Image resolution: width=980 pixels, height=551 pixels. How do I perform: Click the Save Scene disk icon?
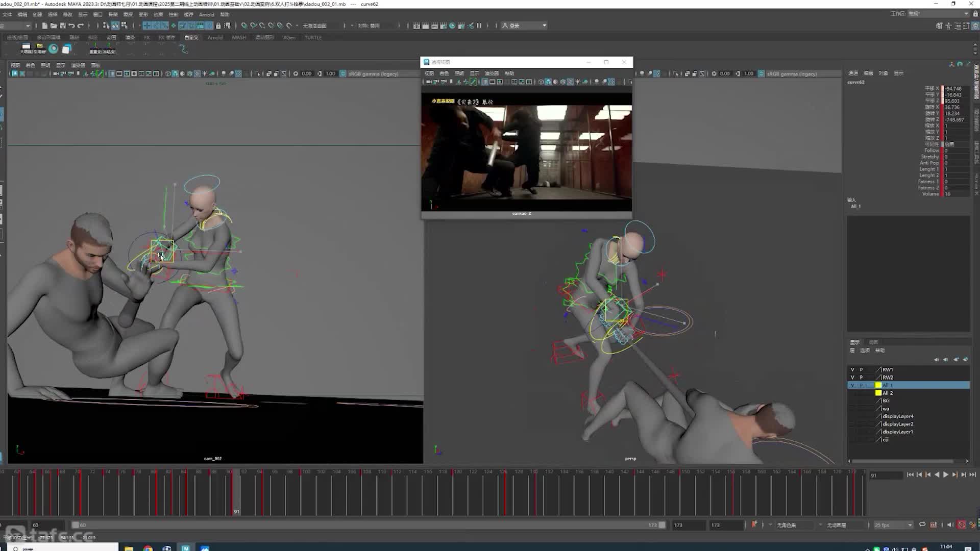pyautogui.click(x=63, y=26)
